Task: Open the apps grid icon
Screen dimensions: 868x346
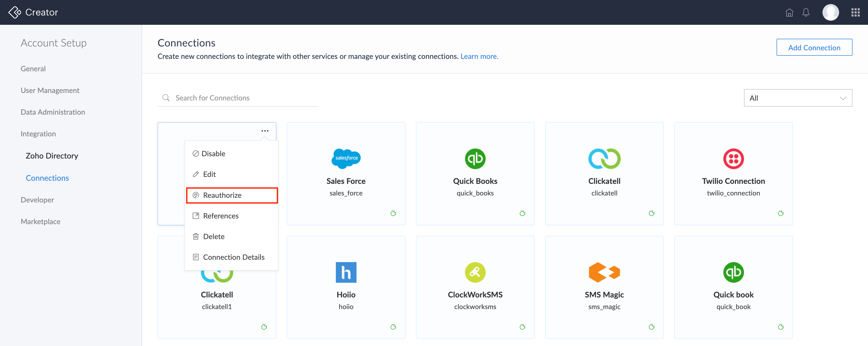Action: [855, 12]
